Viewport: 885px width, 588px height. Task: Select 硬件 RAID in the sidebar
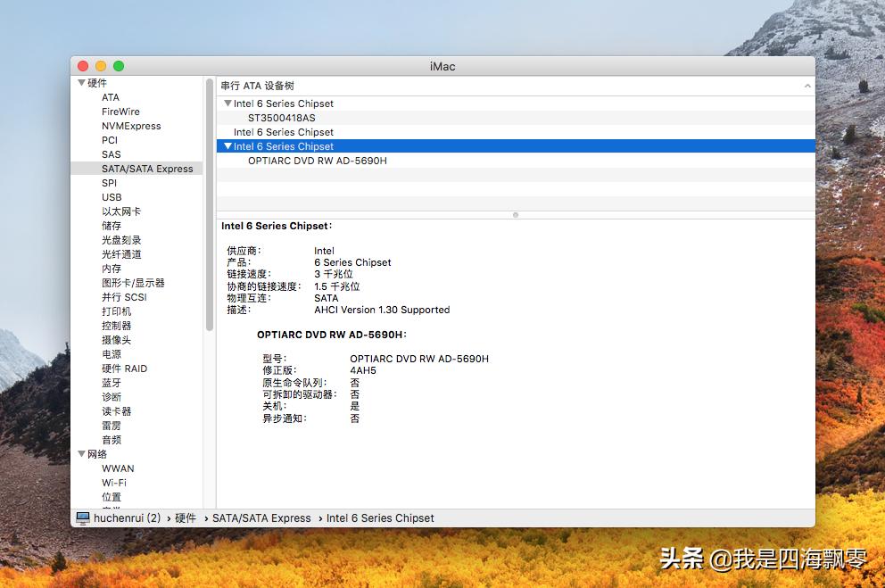pos(124,369)
